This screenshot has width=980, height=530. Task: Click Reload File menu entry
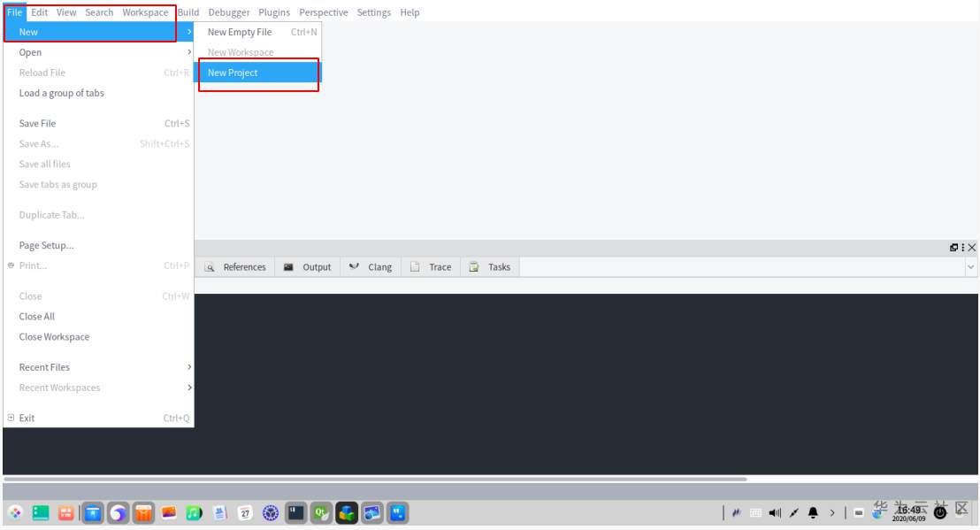coord(99,73)
